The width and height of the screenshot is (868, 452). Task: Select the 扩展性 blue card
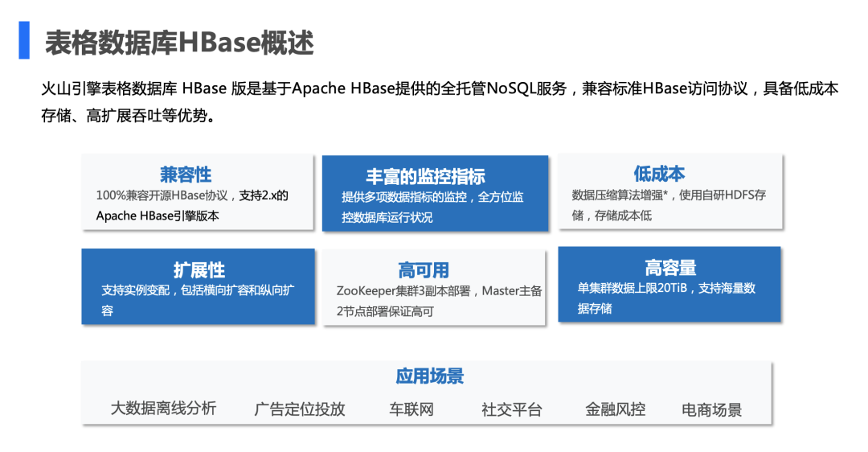click(x=199, y=286)
